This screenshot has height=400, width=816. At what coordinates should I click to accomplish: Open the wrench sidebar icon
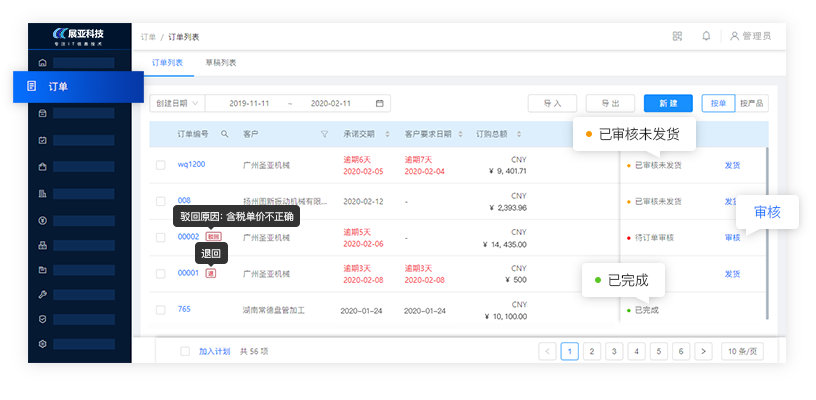click(43, 294)
